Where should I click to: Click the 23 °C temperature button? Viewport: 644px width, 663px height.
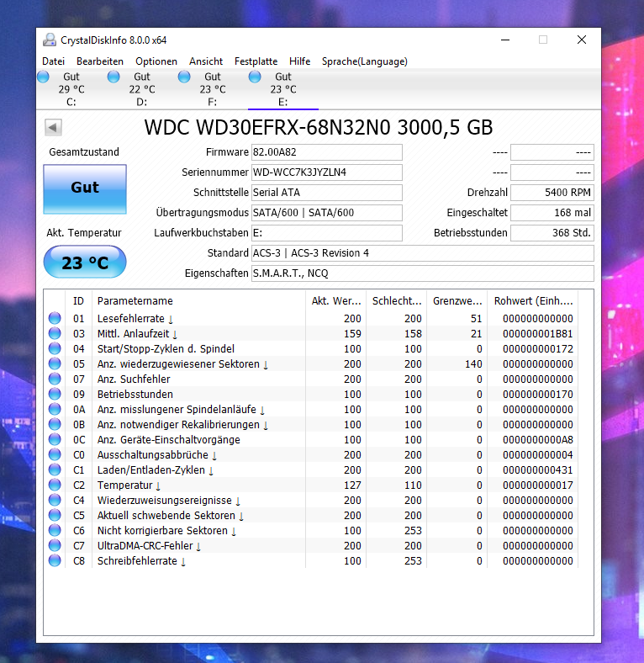(85, 263)
